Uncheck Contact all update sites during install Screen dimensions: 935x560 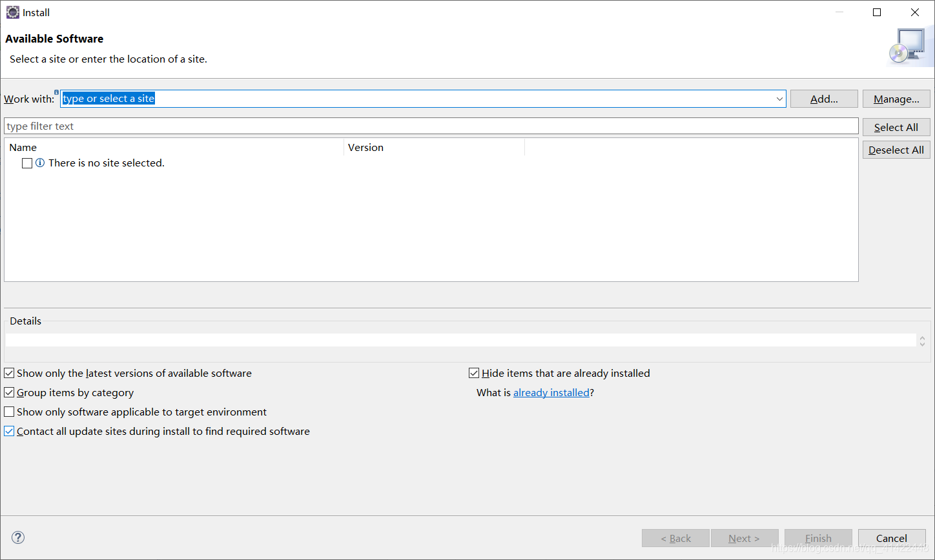[9, 431]
